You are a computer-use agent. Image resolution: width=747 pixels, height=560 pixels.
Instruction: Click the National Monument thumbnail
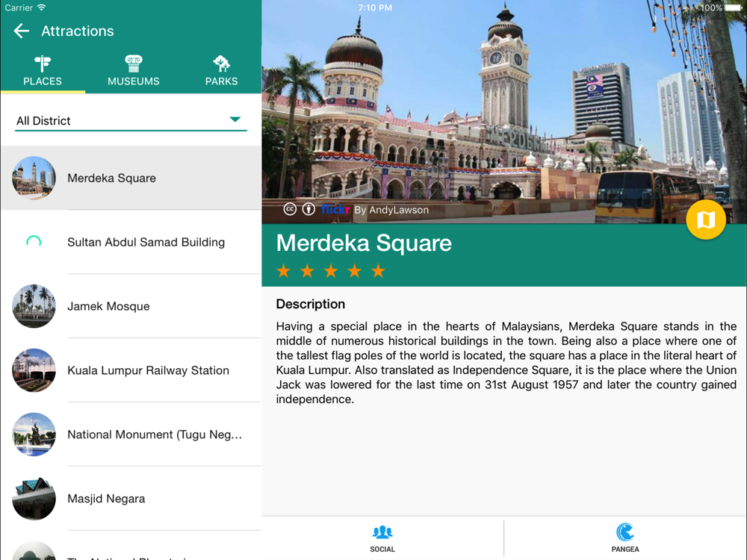[34, 435]
